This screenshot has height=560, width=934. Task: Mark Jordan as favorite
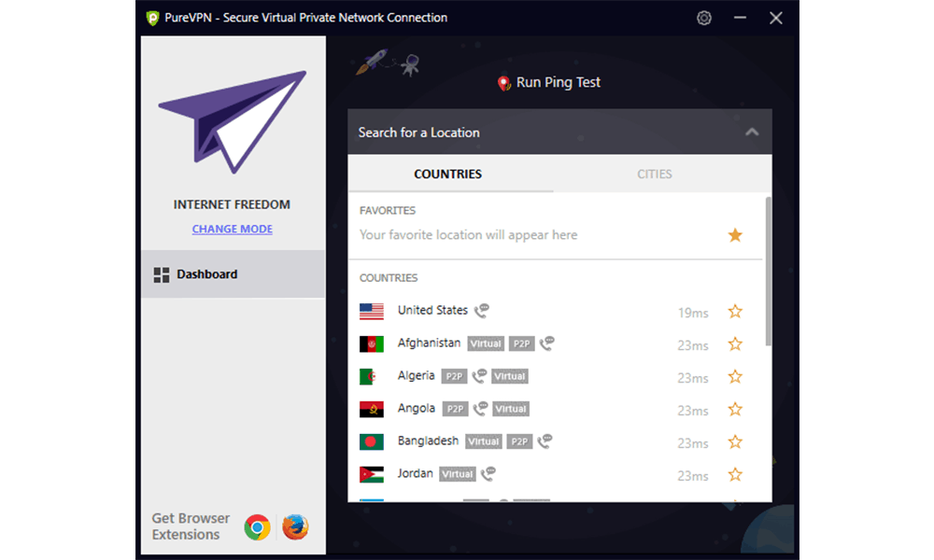pos(735,475)
